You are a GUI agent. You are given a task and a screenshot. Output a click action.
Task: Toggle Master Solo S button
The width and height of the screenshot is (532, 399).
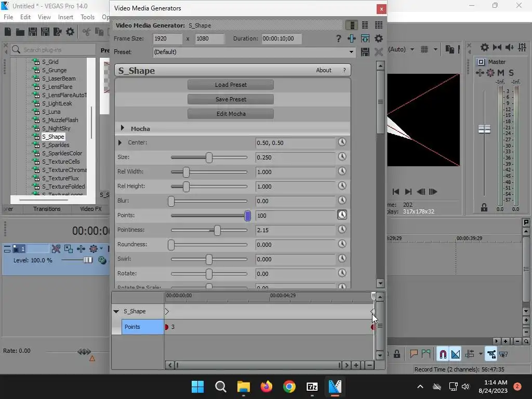tap(511, 73)
